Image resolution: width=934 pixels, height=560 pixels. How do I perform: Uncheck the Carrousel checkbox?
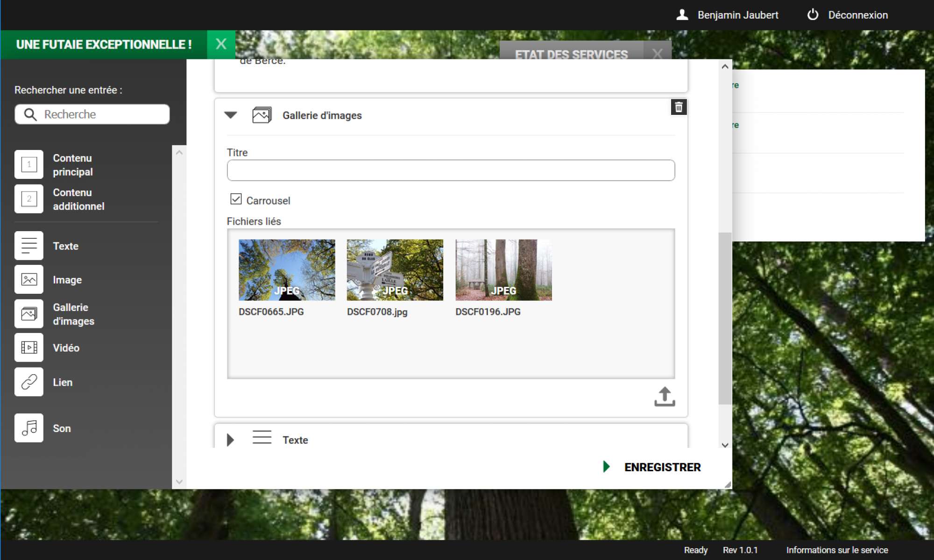[x=236, y=199]
